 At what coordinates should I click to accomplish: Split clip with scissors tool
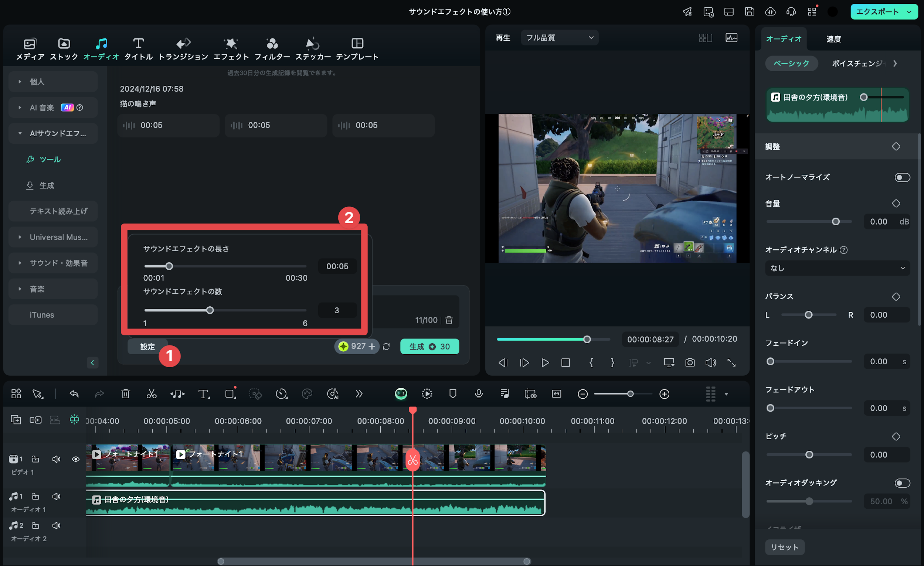point(151,394)
